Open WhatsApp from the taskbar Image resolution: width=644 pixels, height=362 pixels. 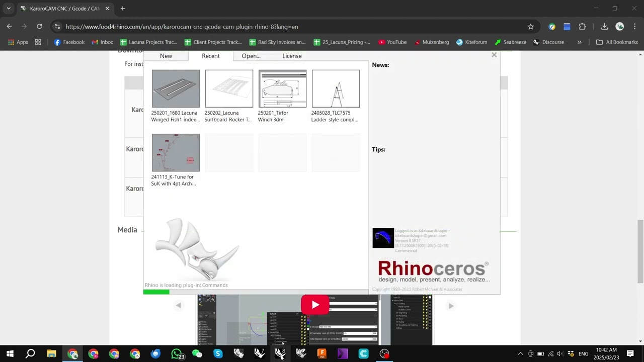(177, 353)
